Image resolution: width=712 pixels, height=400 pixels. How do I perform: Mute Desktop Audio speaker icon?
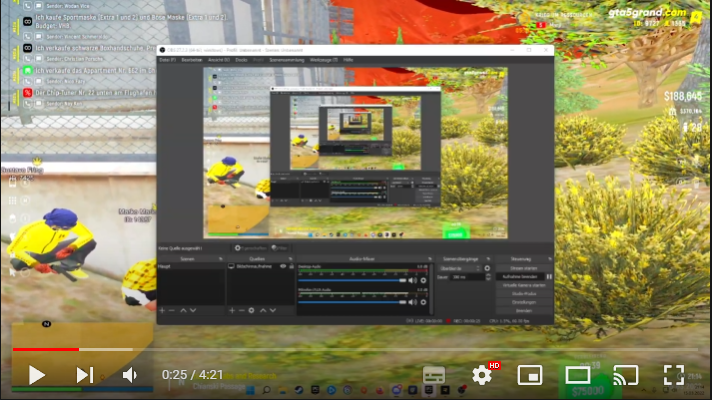[x=412, y=281]
